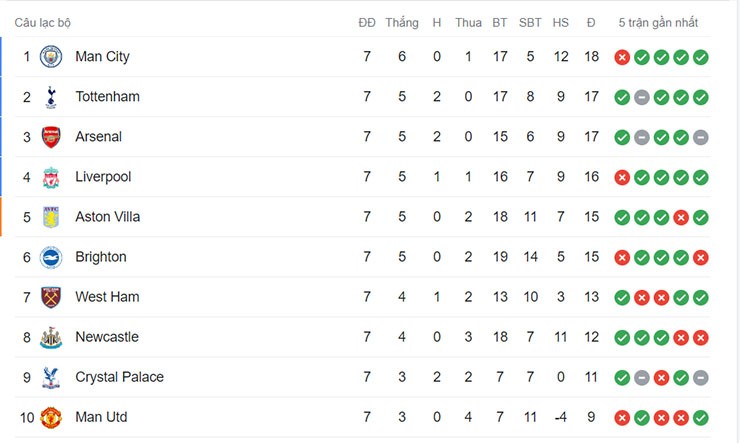Click the Crystal Palace club crest
Screen dimensions: 740x443
(x=51, y=377)
